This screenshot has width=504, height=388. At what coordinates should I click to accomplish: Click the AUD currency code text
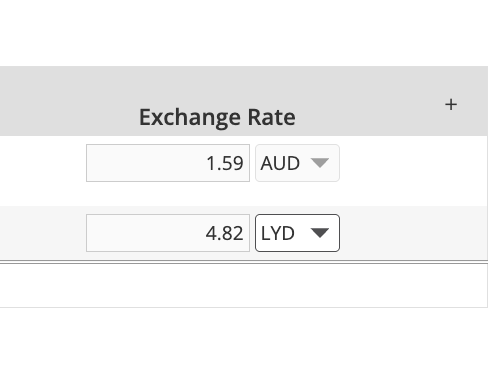pos(280,163)
